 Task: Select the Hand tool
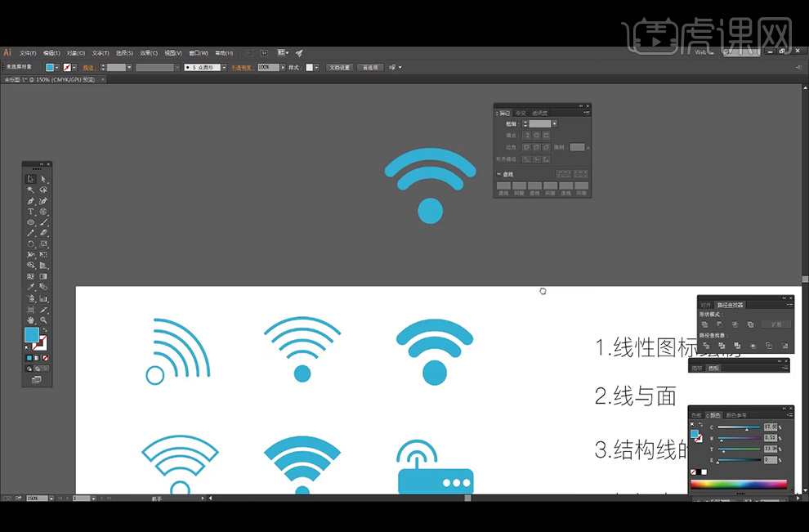click(x=31, y=320)
